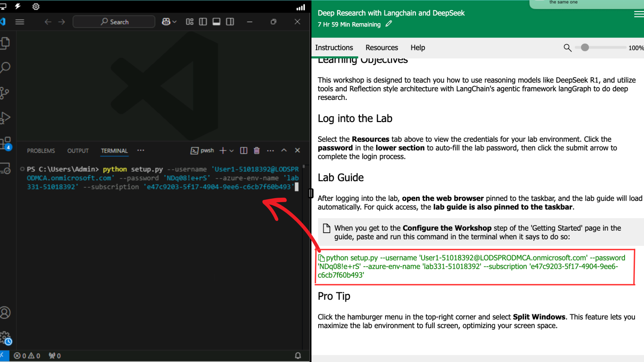The width and height of the screenshot is (644, 362).
Task: Click the 'Pro Tip' heading
Action: (334, 296)
